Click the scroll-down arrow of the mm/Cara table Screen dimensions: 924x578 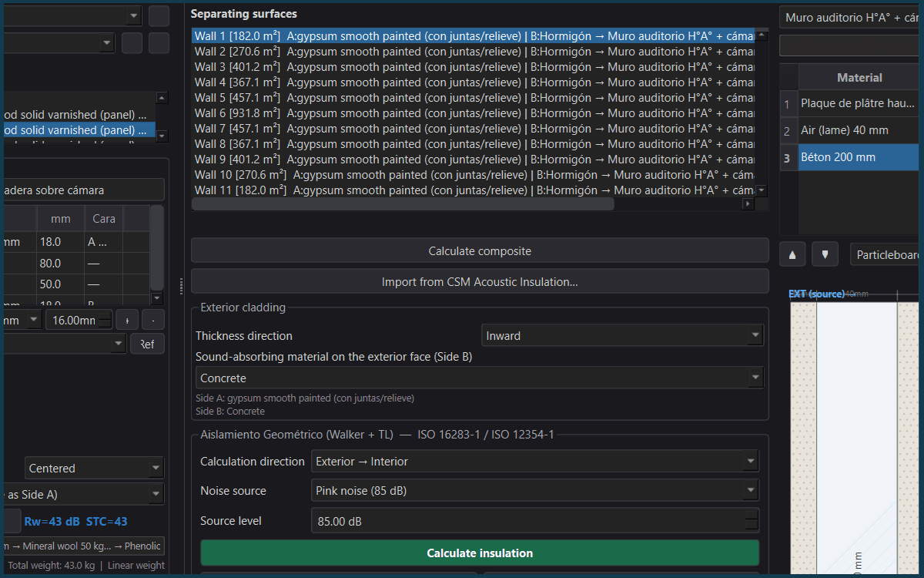click(157, 297)
